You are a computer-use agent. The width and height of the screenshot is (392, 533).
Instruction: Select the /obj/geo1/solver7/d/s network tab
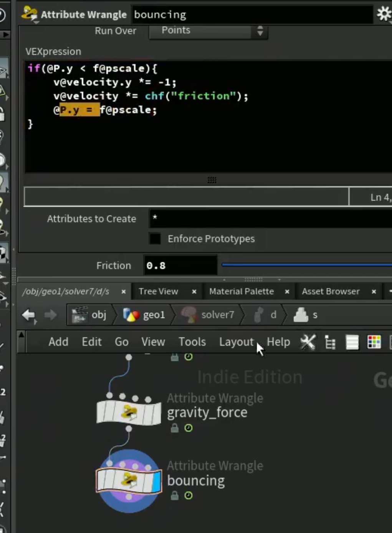[66, 292]
